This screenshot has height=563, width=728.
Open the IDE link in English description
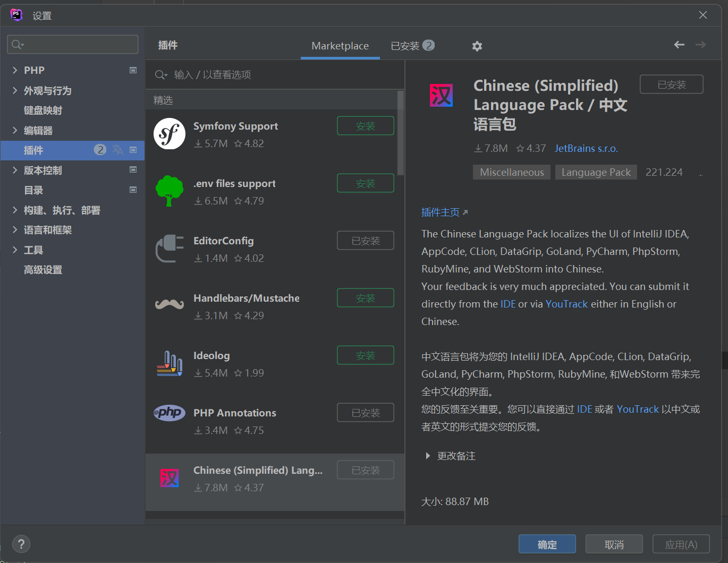click(x=508, y=304)
